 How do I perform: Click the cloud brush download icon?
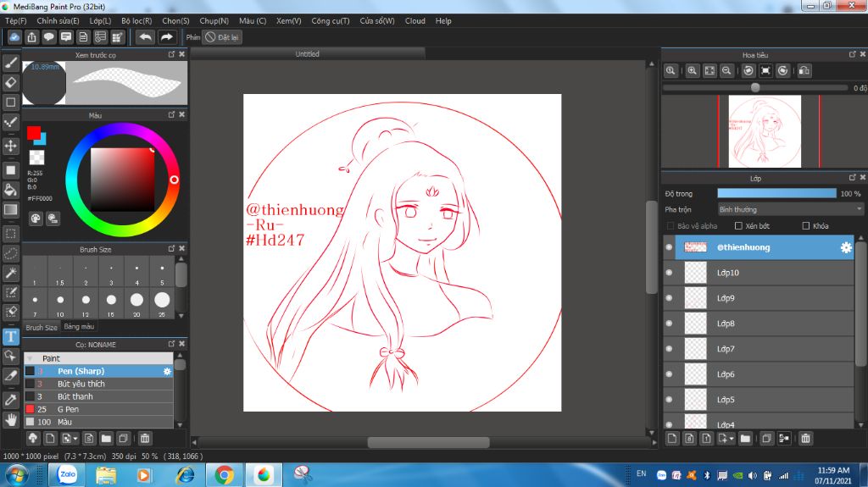pyautogui.click(x=33, y=439)
